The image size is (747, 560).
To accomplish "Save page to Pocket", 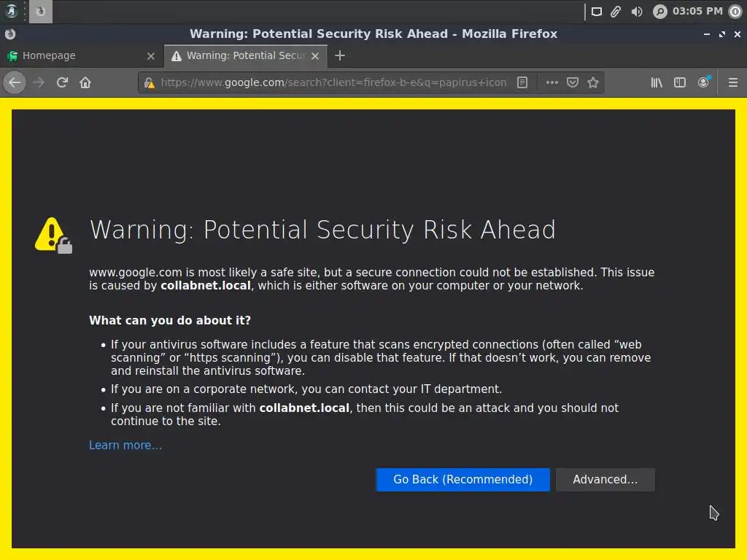I will tap(573, 82).
